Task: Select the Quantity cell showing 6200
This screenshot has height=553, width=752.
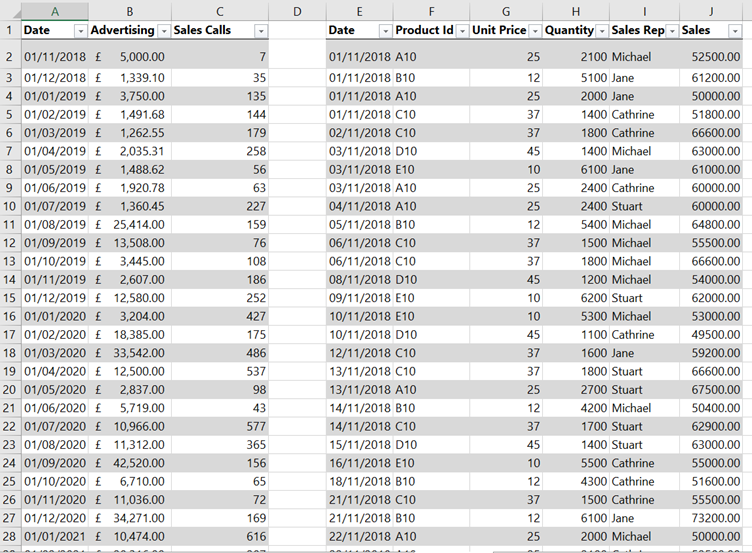Action: click(575, 298)
